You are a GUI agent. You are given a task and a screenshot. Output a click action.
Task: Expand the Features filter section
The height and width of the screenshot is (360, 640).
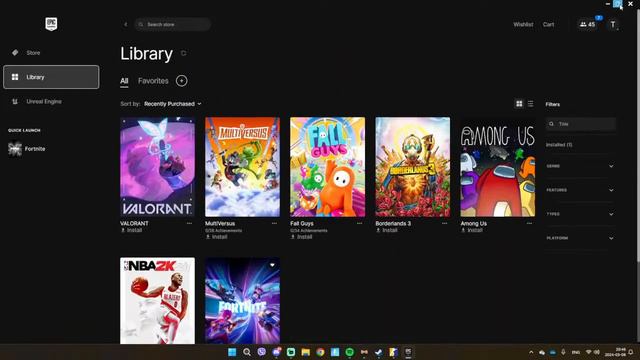click(x=580, y=190)
